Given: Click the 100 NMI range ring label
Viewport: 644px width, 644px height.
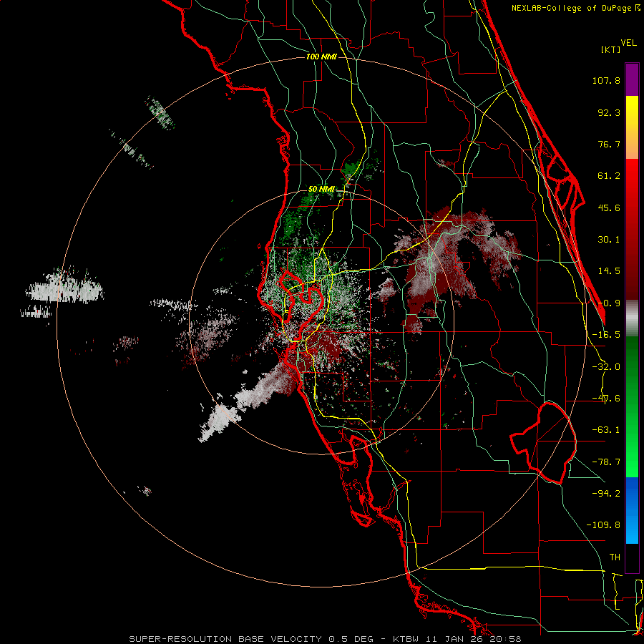Looking at the screenshot, I should pyautogui.click(x=321, y=57).
